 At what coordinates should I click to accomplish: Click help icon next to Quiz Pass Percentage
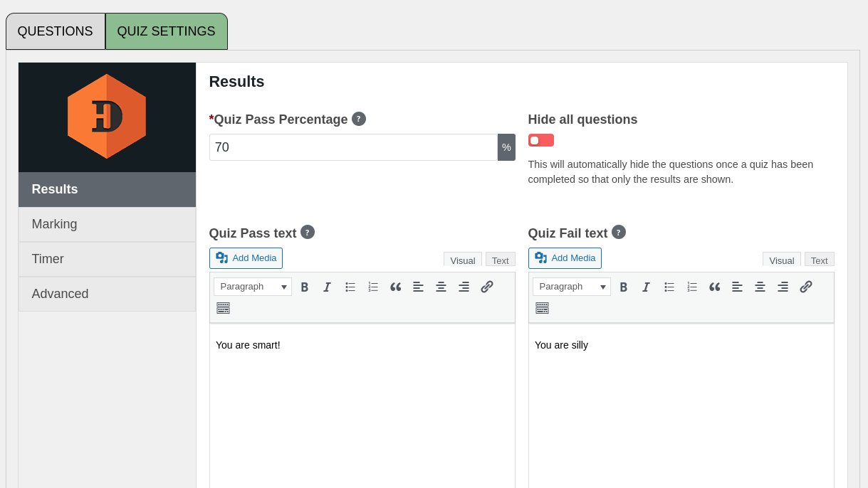coord(359,119)
